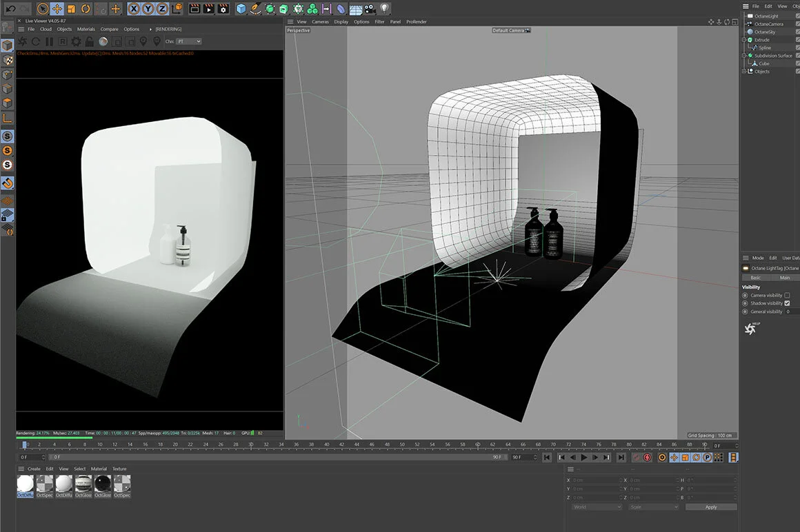Switch to the Main tab in attributes
The image size is (800, 532).
784,278
